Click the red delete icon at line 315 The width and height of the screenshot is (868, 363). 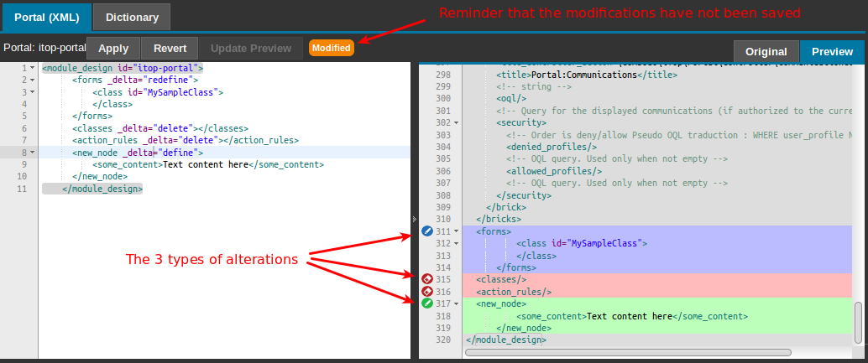coord(427,278)
